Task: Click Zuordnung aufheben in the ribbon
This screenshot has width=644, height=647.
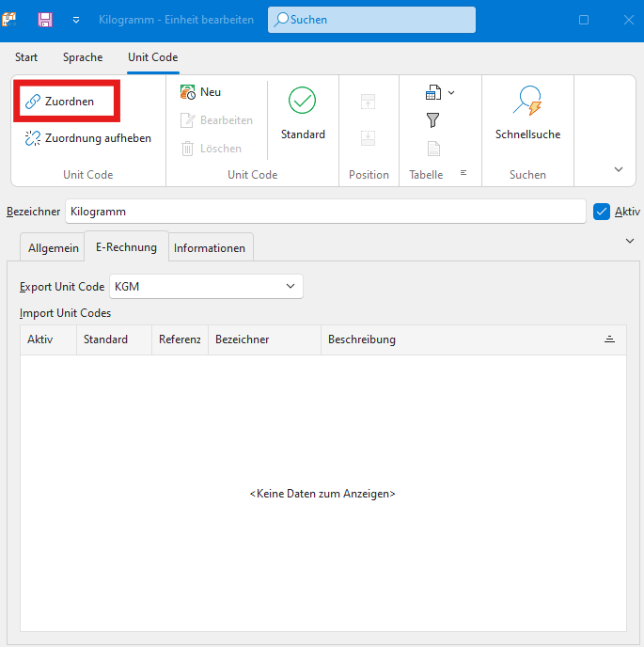Action: point(87,138)
